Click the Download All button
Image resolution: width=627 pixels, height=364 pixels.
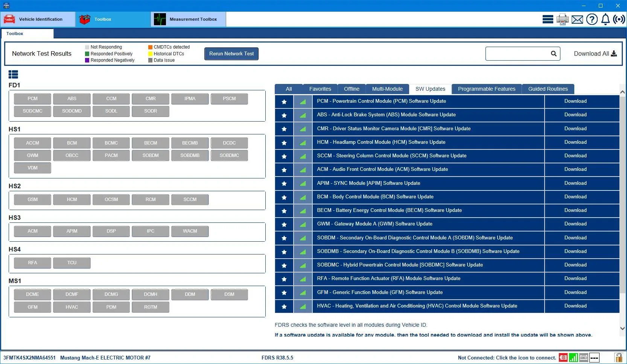coord(595,54)
